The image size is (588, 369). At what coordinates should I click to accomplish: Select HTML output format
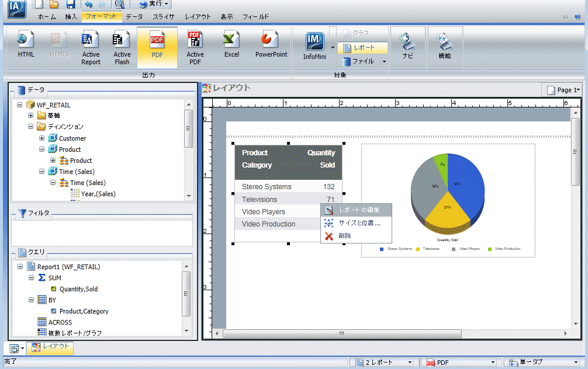[x=26, y=44]
